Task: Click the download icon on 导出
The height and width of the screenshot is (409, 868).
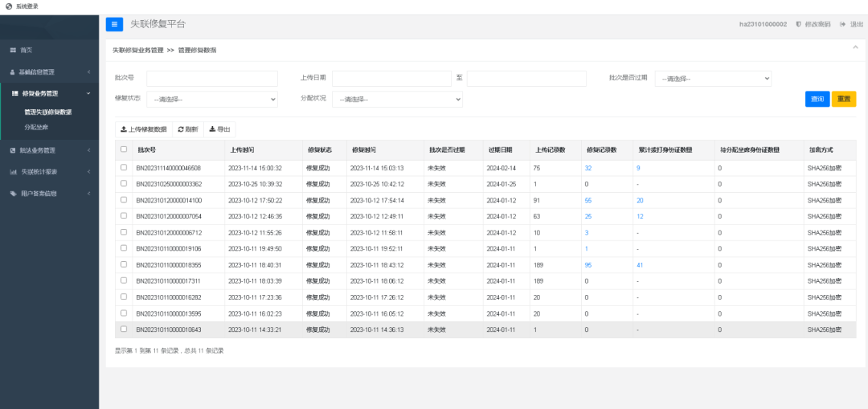Action: coord(212,129)
